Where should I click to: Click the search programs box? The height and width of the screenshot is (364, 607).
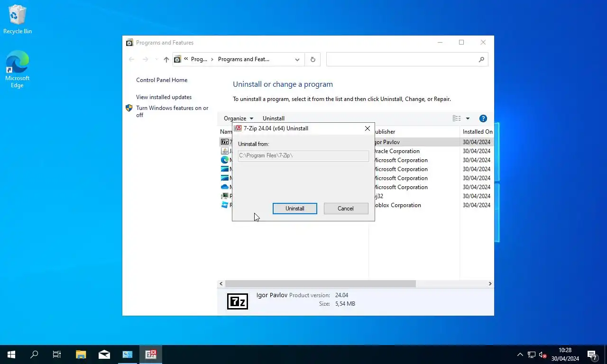[402, 59]
